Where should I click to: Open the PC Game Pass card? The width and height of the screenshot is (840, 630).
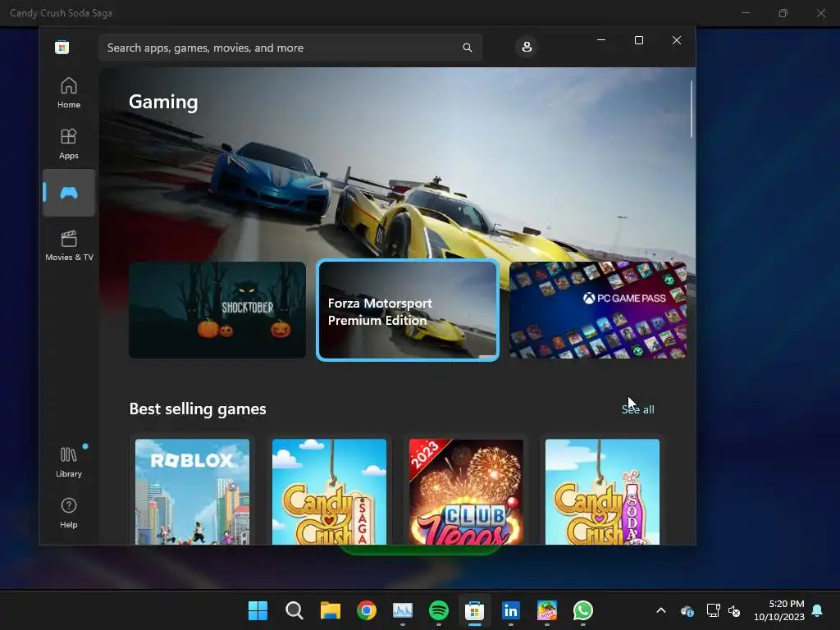(x=598, y=309)
